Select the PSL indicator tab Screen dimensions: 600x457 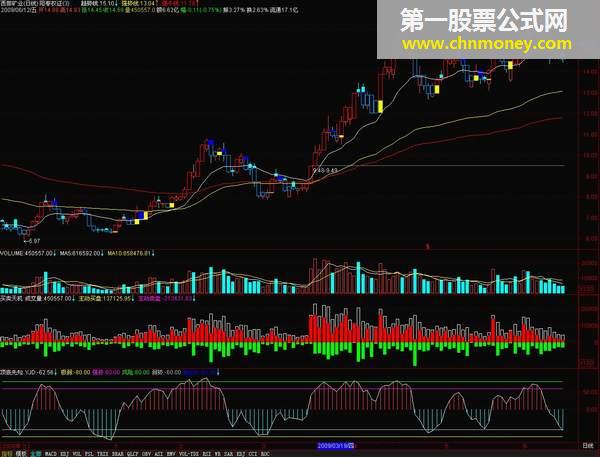(x=89, y=454)
